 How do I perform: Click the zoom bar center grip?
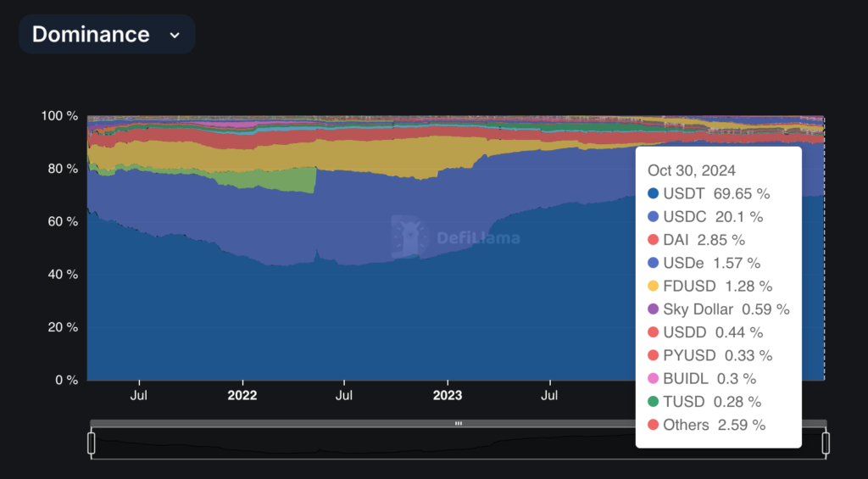[458, 423]
